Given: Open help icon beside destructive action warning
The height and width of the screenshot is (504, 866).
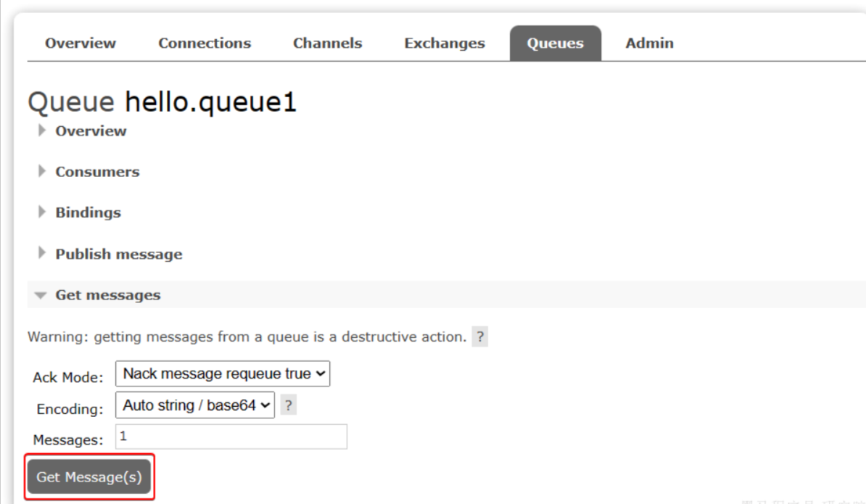Looking at the screenshot, I should [x=479, y=337].
